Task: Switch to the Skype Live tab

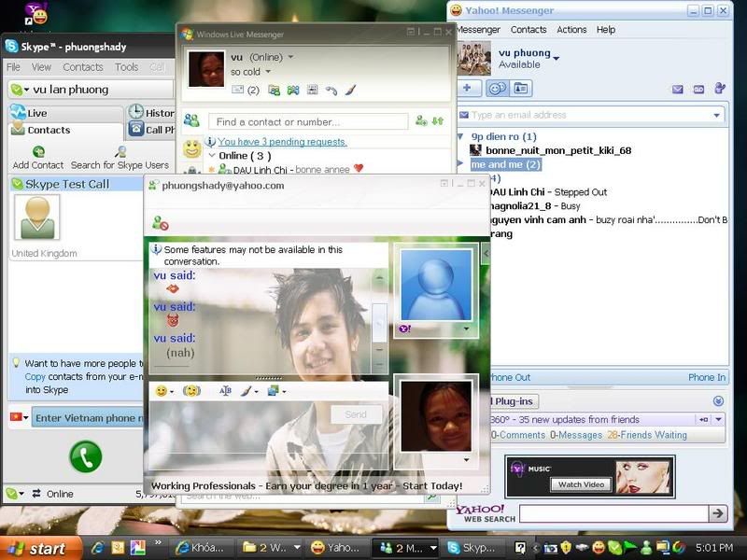Action: (37, 113)
